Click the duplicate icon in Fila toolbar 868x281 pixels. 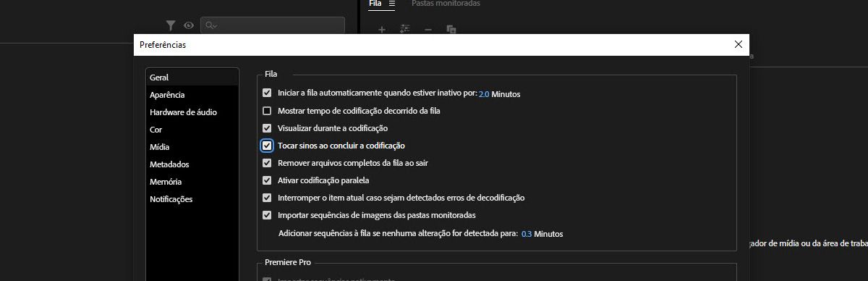[451, 30]
